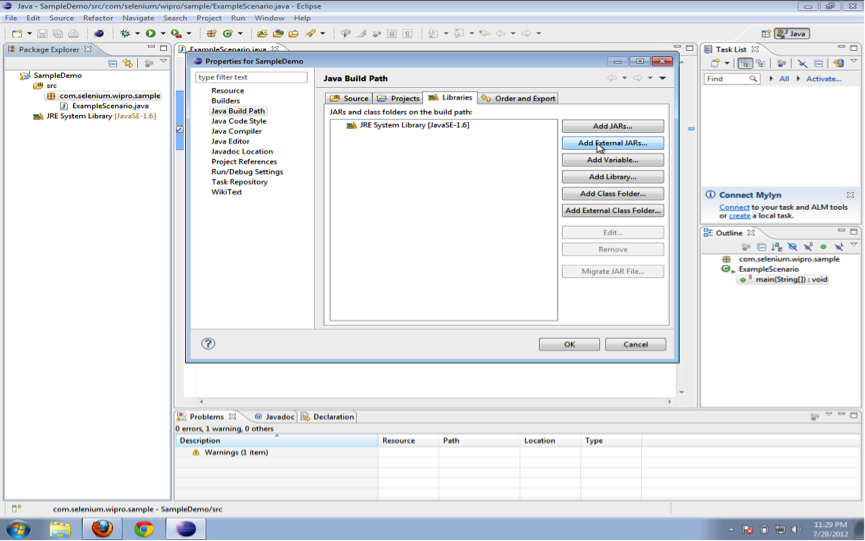Toggle Categorized view in Task List
Viewport: 865px width, 541px height.
745,63
